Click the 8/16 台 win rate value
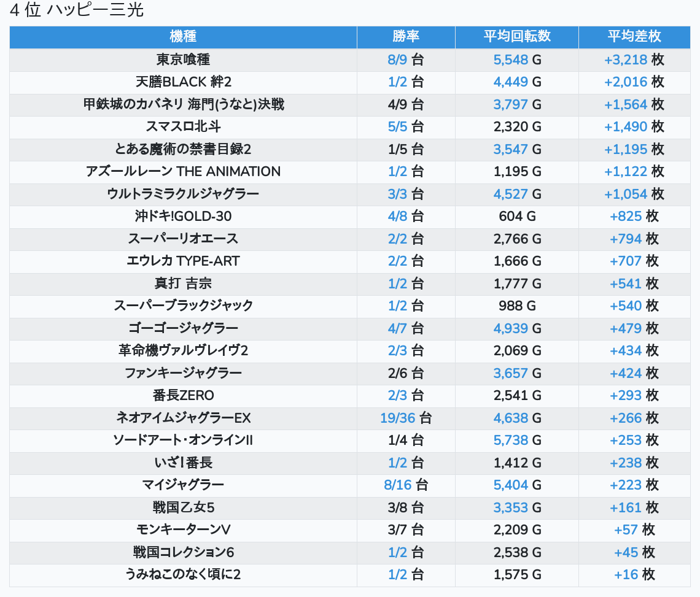 point(406,485)
